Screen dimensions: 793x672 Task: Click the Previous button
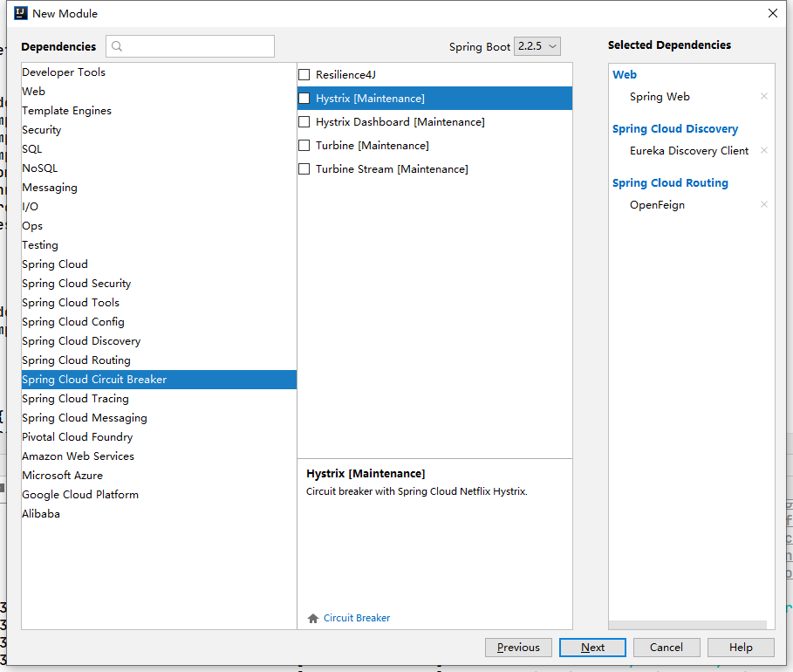518,648
